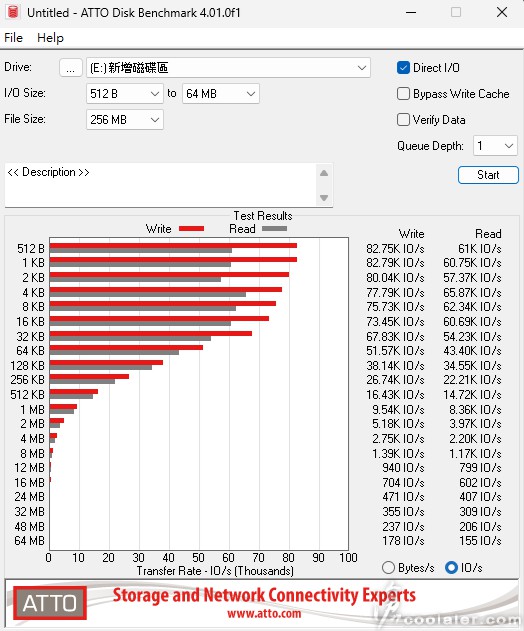Open the Queue Depth dropdown

coord(495,146)
